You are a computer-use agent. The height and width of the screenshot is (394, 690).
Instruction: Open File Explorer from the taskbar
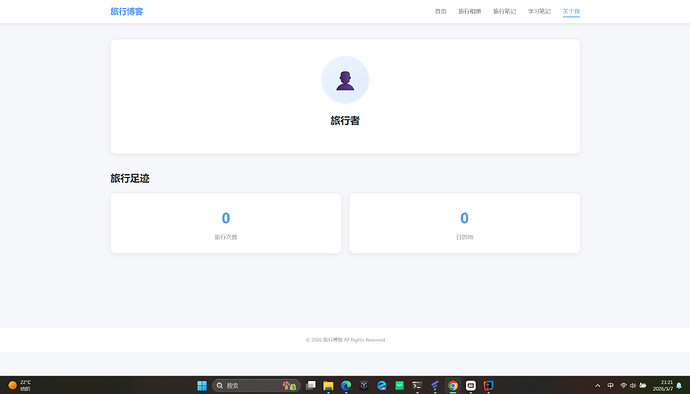328,386
